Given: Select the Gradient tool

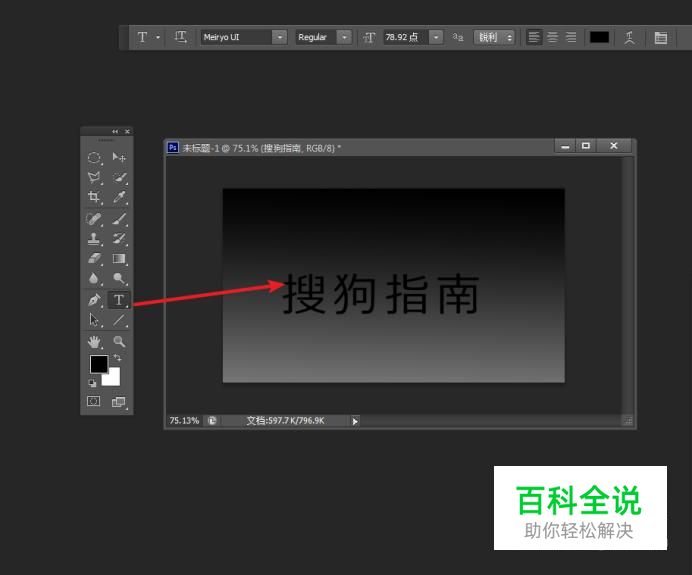Looking at the screenshot, I should [119, 259].
